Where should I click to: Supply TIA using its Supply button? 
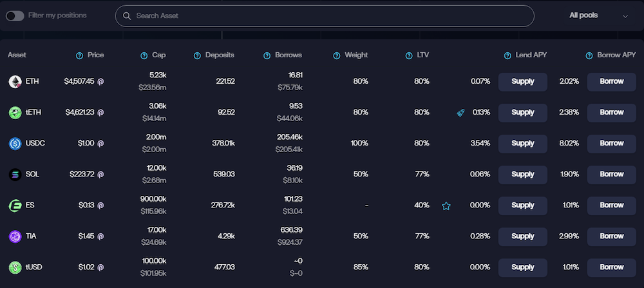[x=523, y=236]
